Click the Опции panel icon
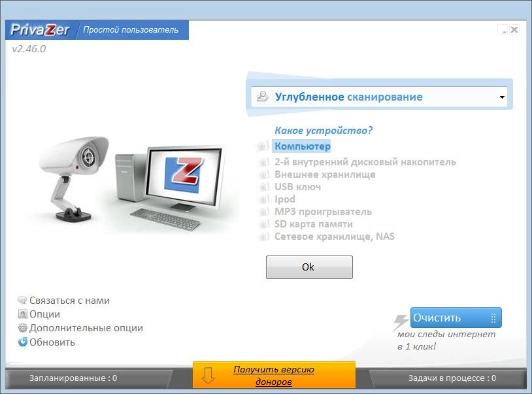This screenshot has height=394, width=532. click(22, 314)
